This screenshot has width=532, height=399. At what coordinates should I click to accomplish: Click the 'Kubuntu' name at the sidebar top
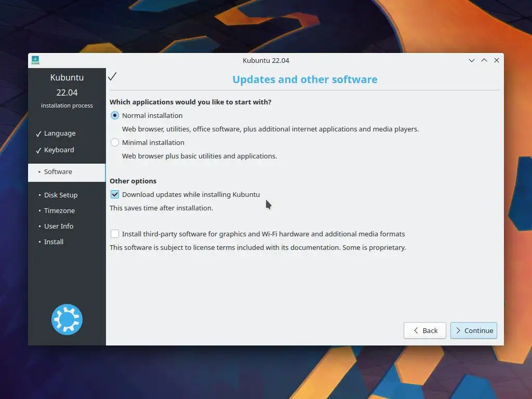[x=67, y=77]
